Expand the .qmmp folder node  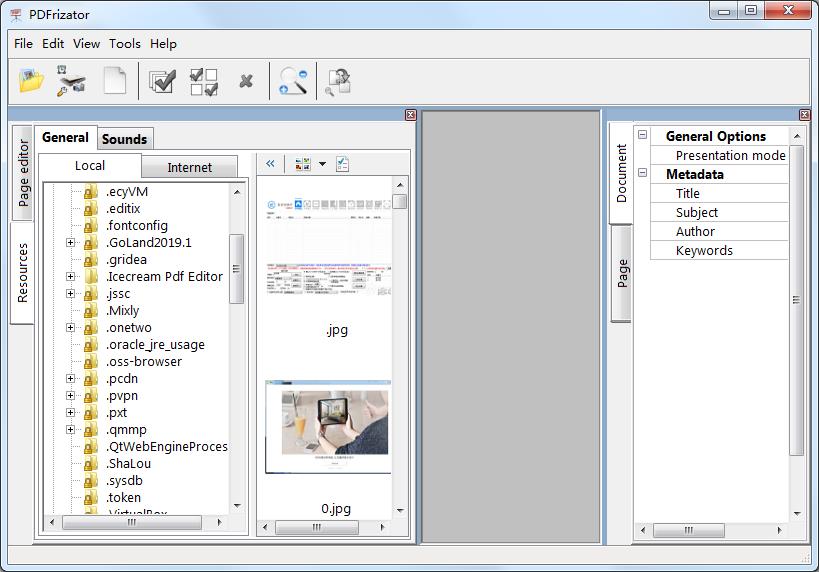click(x=70, y=429)
